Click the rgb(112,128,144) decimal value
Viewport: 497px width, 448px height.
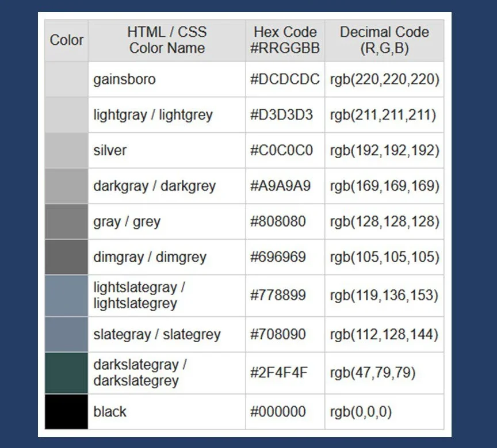(384, 335)
